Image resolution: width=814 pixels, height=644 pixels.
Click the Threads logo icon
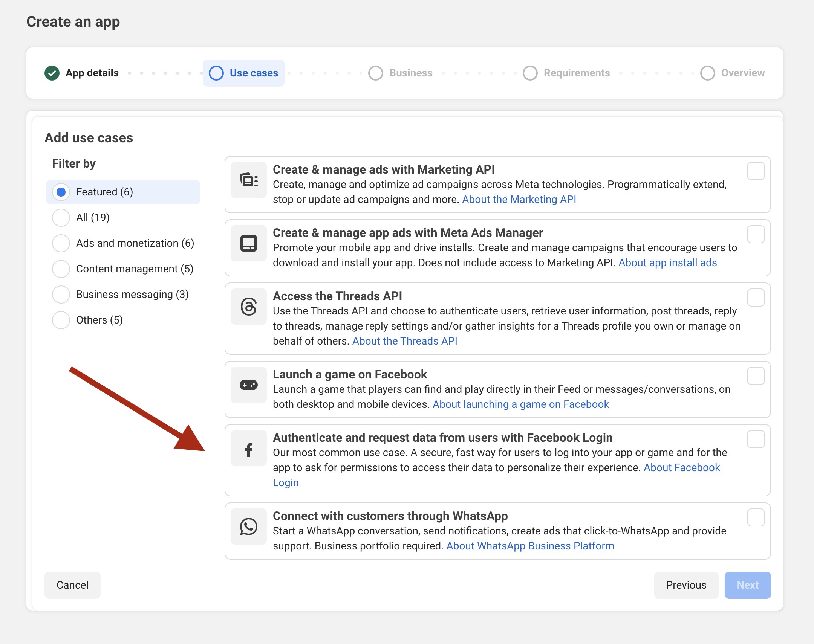pyautogui.click(x=249, y=307)
